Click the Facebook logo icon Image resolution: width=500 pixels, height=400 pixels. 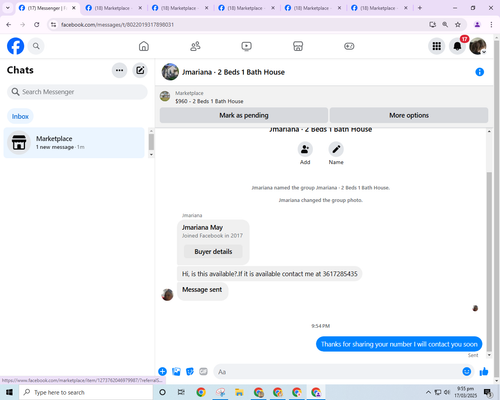16,46
